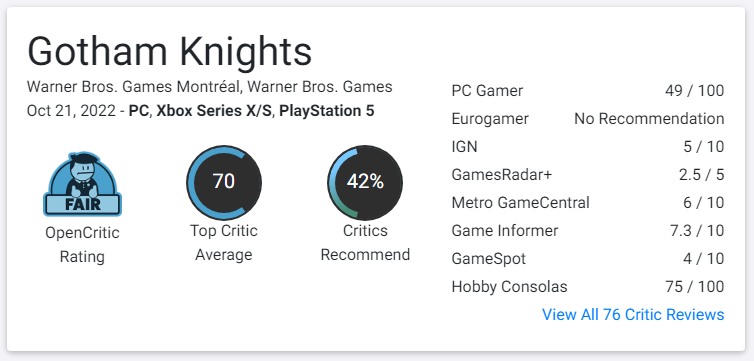The height and width of the screenshot is (361, 754).
Task: Open the IGN review entry
Action: pos(588,147)
